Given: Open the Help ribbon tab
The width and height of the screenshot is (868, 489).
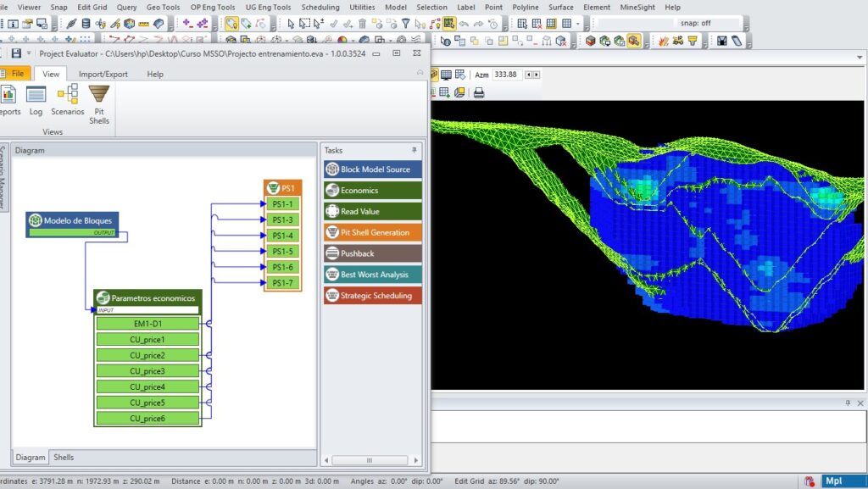Looking at the screenshot, I should click(155, 74).
